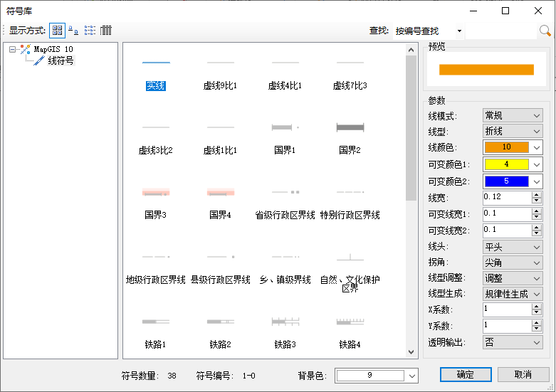556x392 pixels.
Task: Click the 线宽 input field
Action: pyautogui.click(x=506, y=197)
